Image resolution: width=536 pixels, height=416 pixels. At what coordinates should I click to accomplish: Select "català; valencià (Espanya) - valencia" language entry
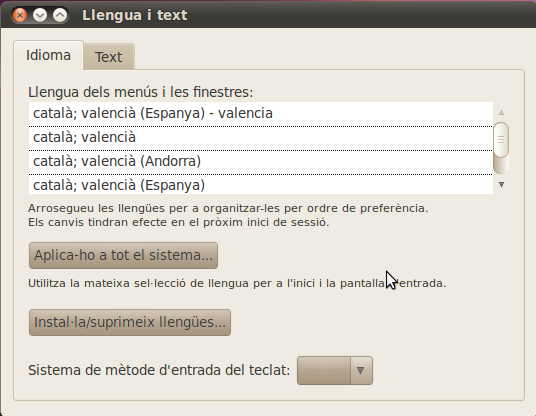(260, 113)
